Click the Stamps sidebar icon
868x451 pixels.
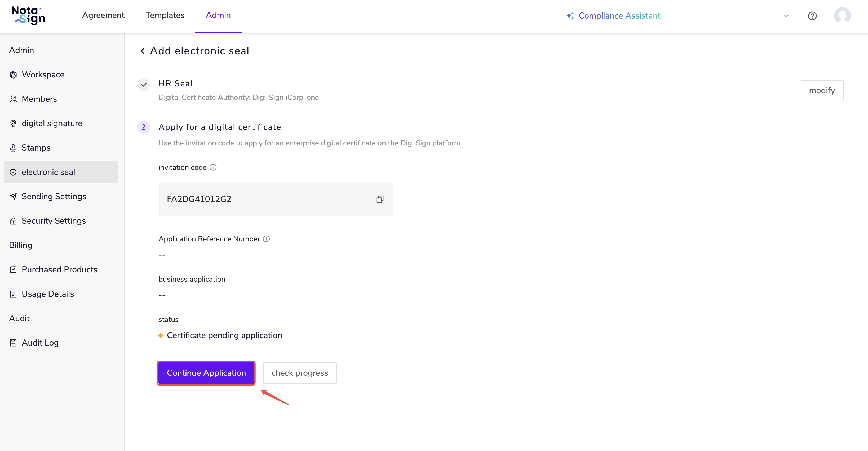(13, 148)
